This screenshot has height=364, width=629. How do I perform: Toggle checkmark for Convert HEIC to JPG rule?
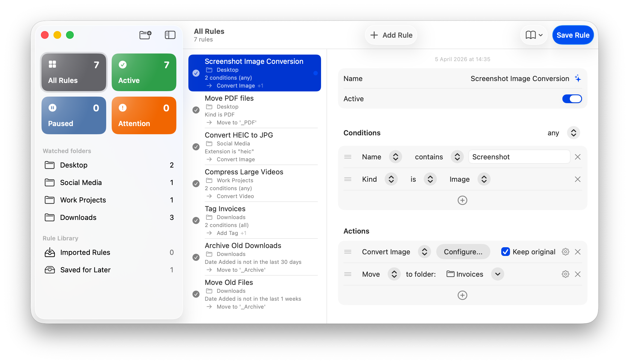(196, 147)
